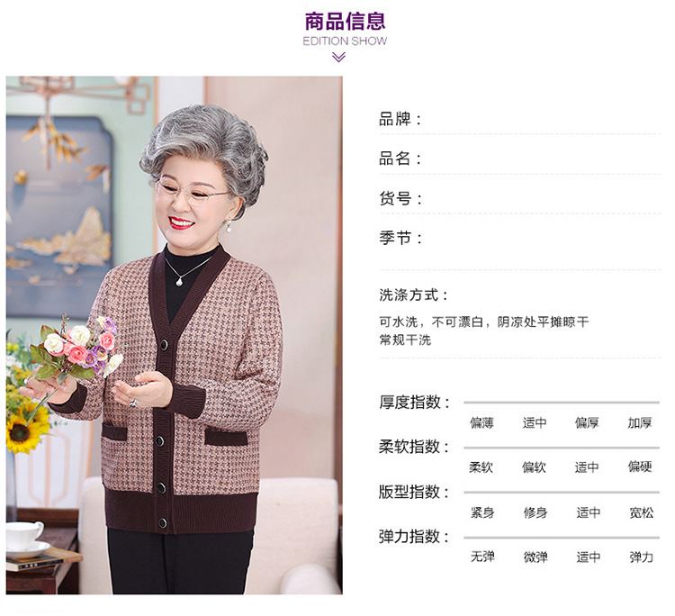The image size is (675, 616).
Task: Select 修身 under the fit index
Action: [535, 512]
